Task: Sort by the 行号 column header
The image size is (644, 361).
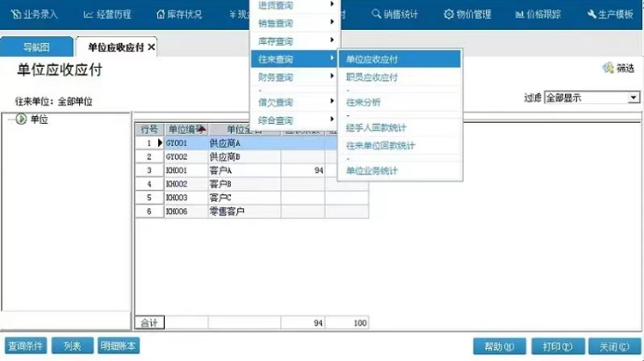Action: (150, 129)
